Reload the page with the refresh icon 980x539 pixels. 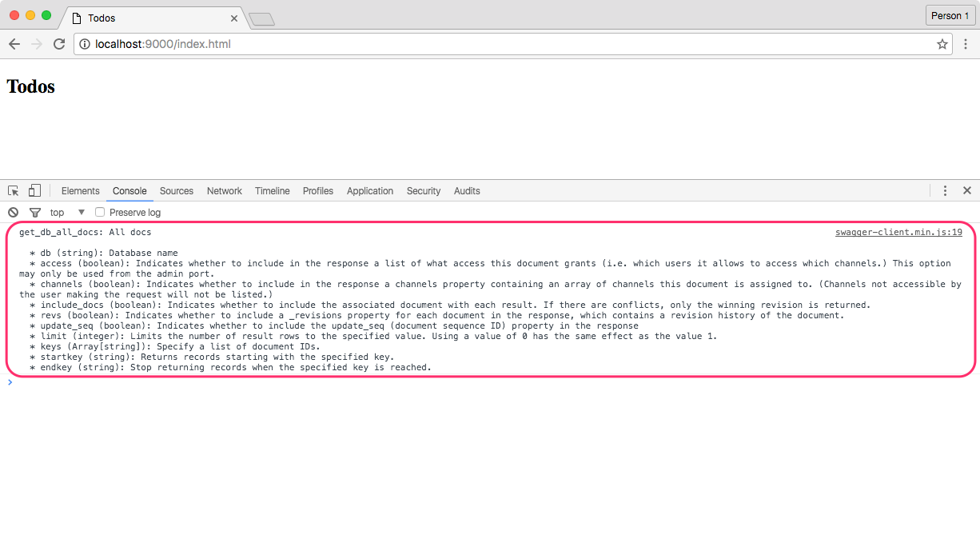58,44
